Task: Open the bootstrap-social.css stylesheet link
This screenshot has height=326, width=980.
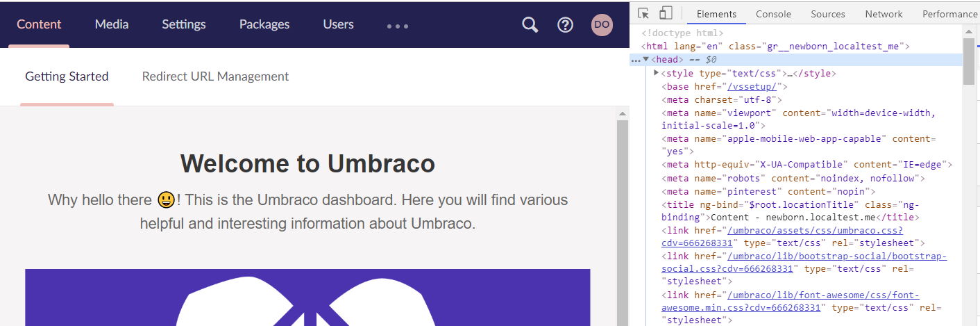Action: tap(804, 263)
